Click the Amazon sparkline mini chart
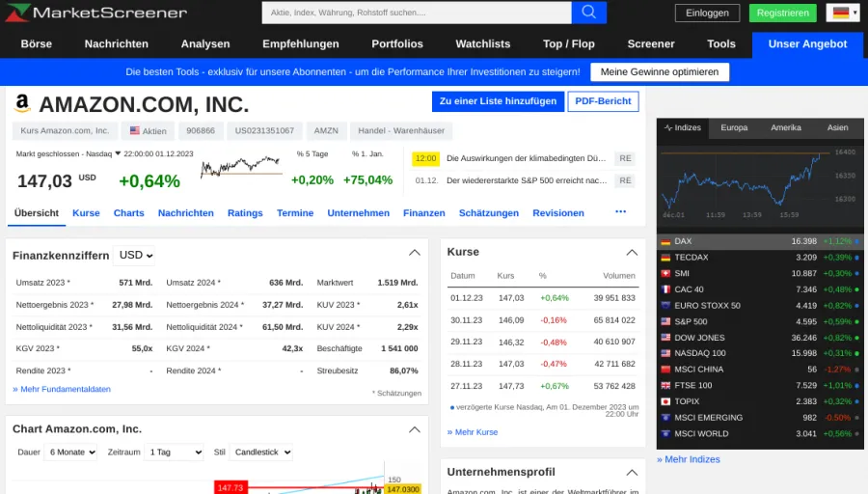Viewport: 868px width, 494px height. coord(240,168)
